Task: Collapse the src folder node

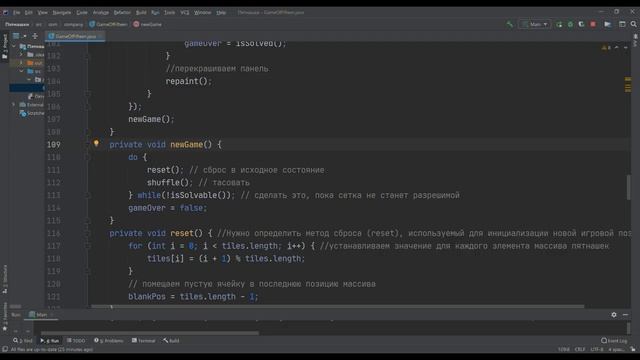Action: pyautogui.click(x=22, y=71)
